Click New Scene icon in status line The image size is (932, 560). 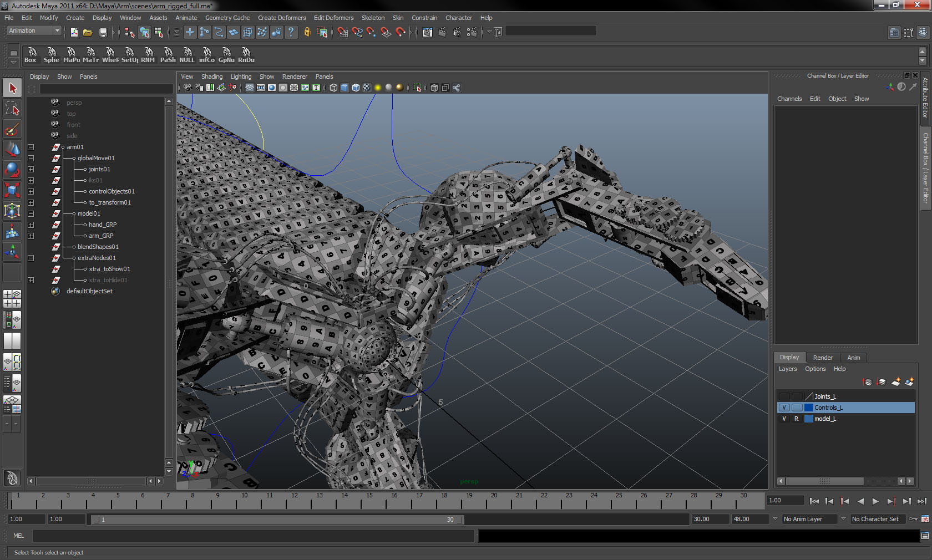(x=74, y=32)
